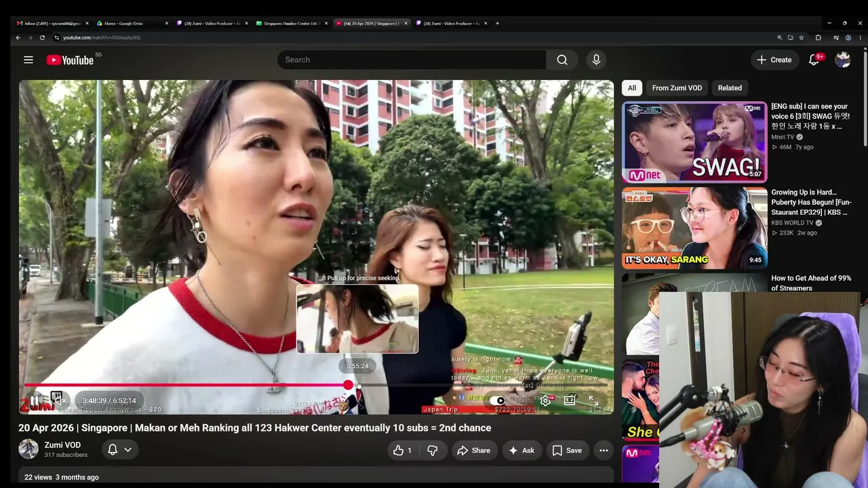Open Zumi VOD channel avatar

[28, 449]
